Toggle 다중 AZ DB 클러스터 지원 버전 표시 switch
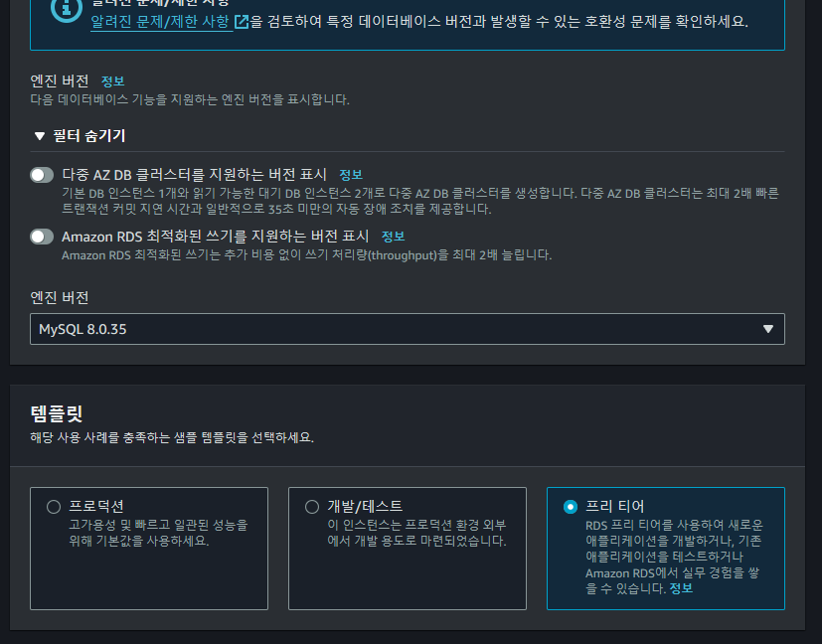Viewport: 822px width, 644px height. point(42,175)
